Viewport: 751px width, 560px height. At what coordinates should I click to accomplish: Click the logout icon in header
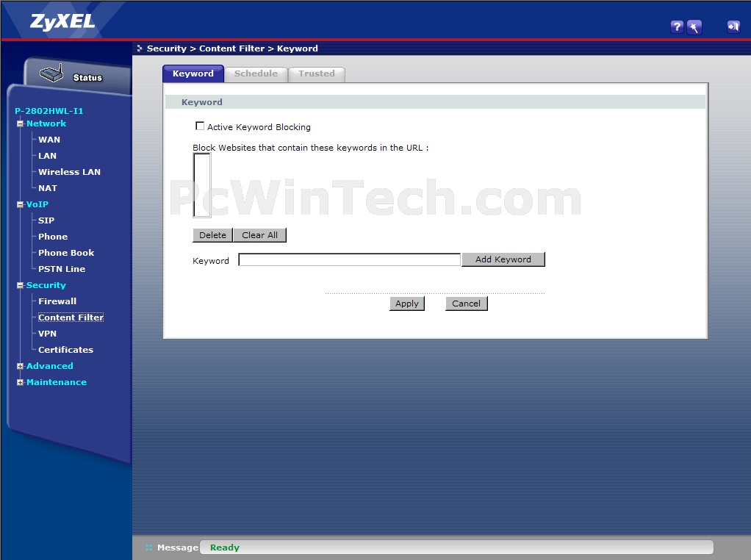click(733, 27)
